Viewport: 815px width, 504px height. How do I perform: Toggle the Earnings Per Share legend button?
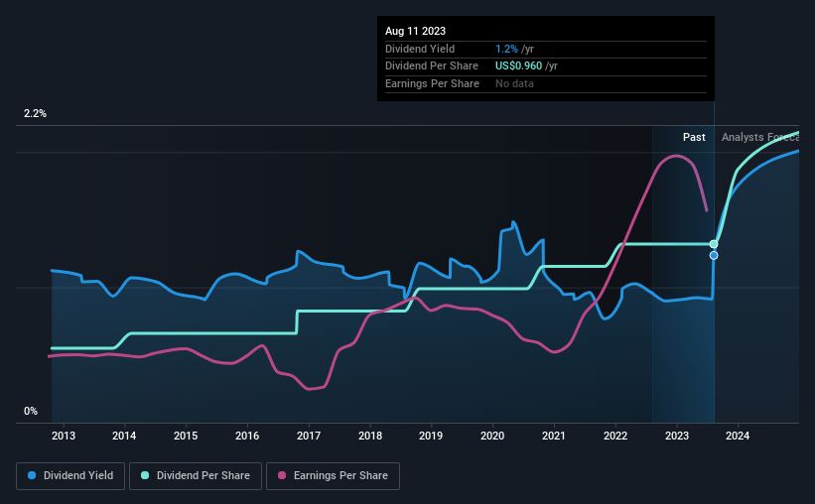[333, 476]
